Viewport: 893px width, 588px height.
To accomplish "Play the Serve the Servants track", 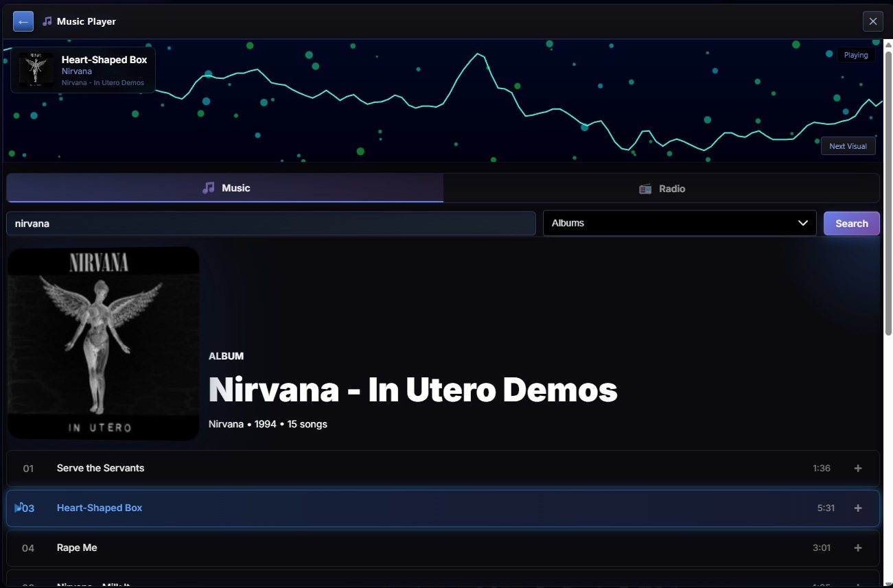I will (100, 469).
